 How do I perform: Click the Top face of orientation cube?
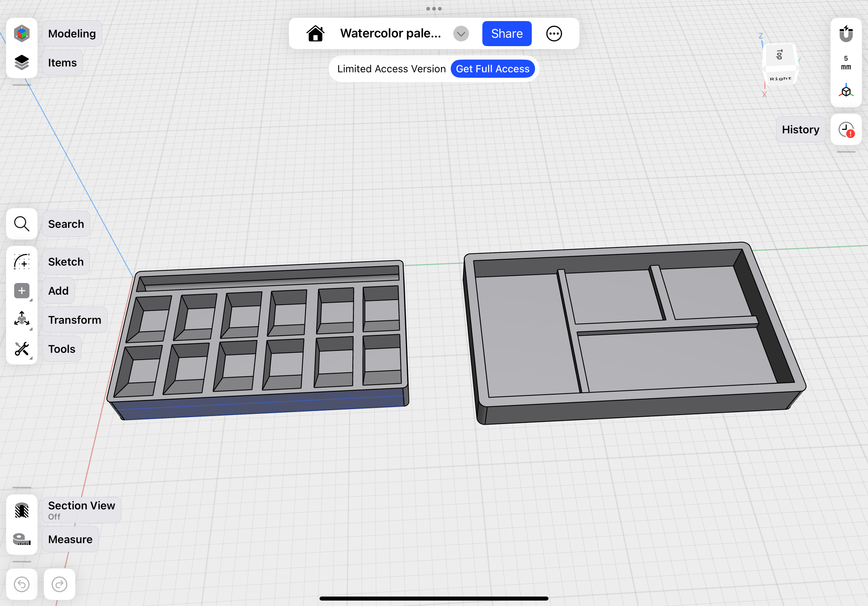[x=779, y=55]
